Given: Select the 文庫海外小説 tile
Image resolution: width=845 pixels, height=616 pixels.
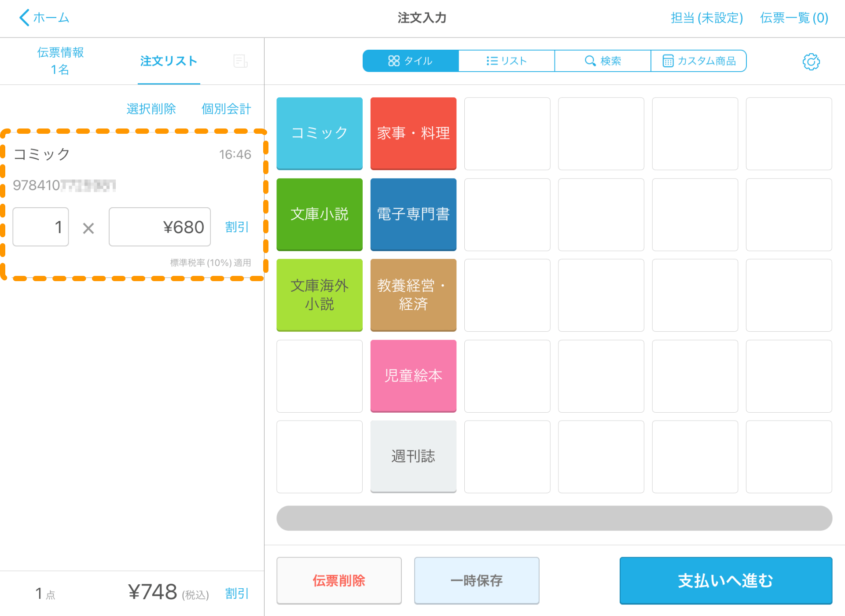Looking at the screenshot, I should 320,295.
